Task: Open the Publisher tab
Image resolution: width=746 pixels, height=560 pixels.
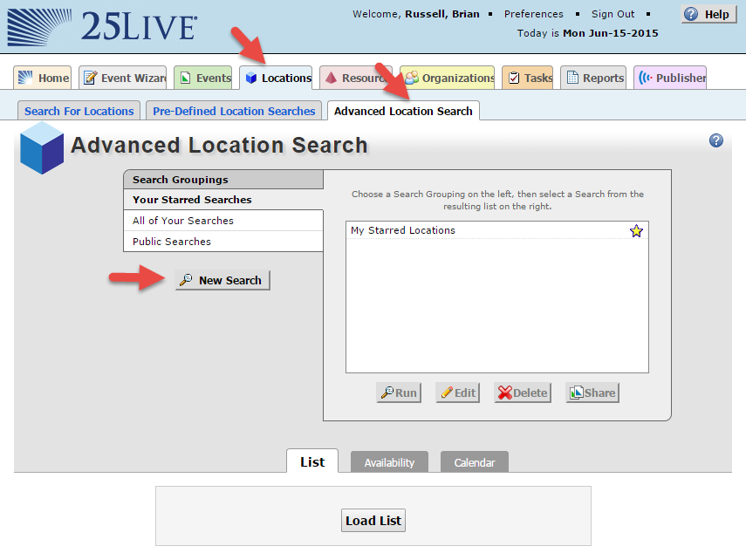Action: point(670,78)
